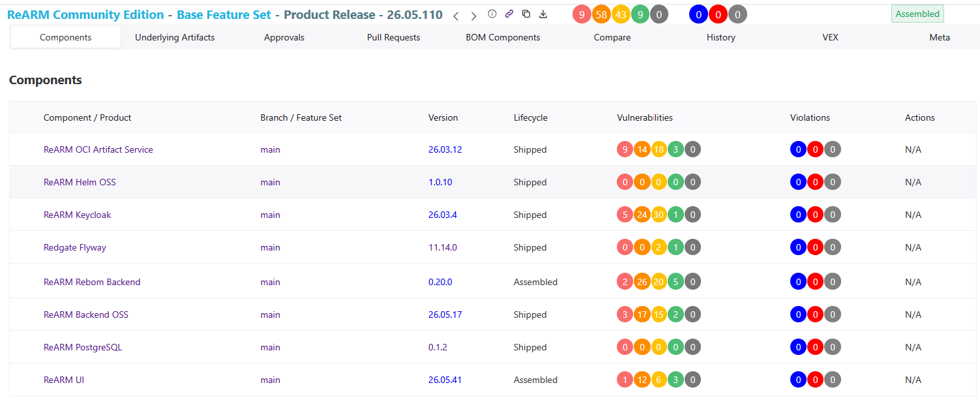The width and height of the screenshot is (980, 398).
Task: Click the header critical vulnerabilities badge showing 9
Action: click(x=582, y=14)
